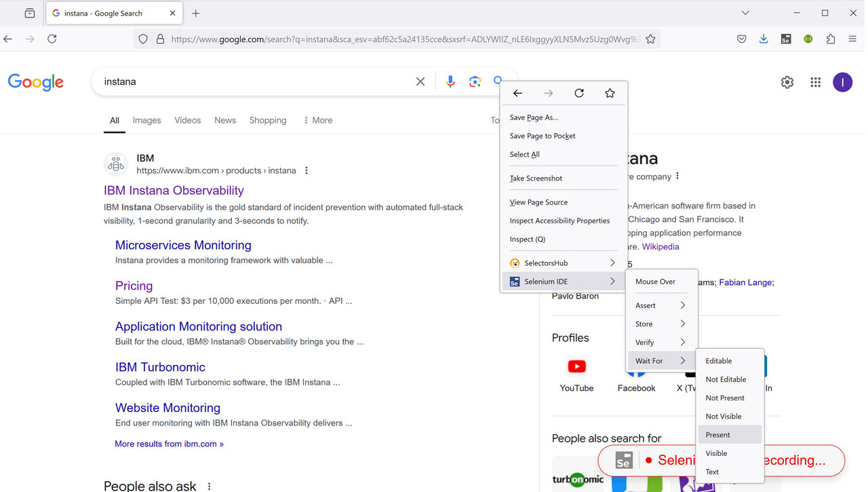The width and height of the screenshot is (868, 492).
Task: Expand the More search filters dropdown
Action: tap(318, 120)
